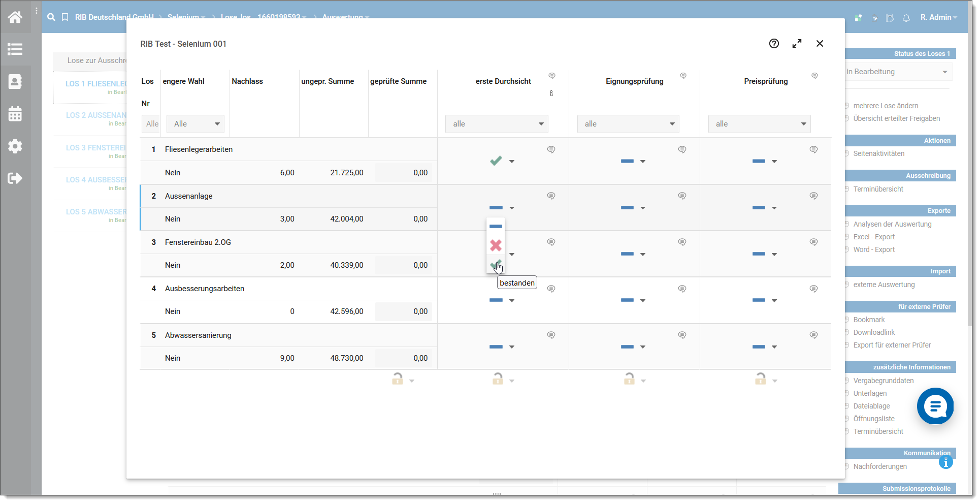Open the calendar icon in the sidebar

(x=15, y=114)
